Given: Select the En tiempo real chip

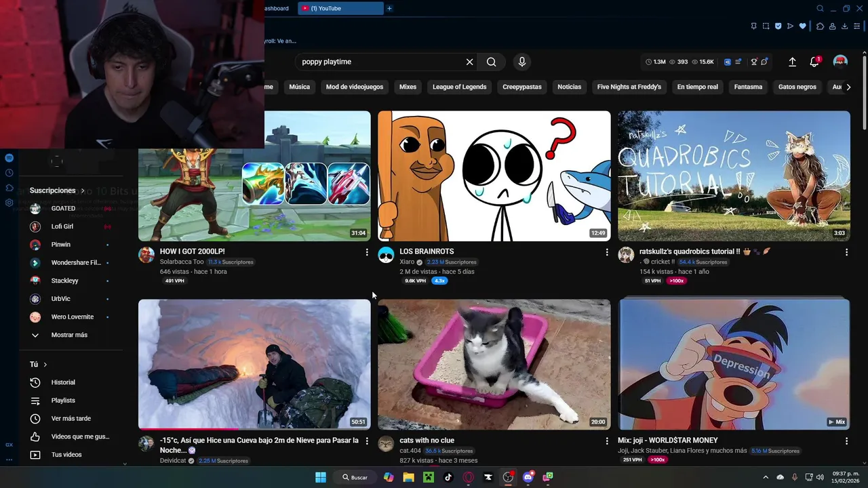Looking at the screenshot, I should (698, 87).
